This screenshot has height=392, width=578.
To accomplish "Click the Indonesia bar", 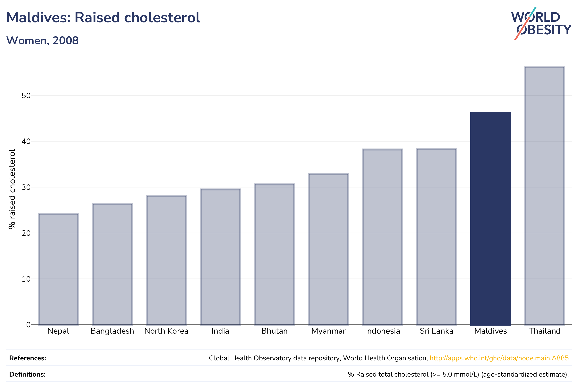I will click(x=383, y=237).
